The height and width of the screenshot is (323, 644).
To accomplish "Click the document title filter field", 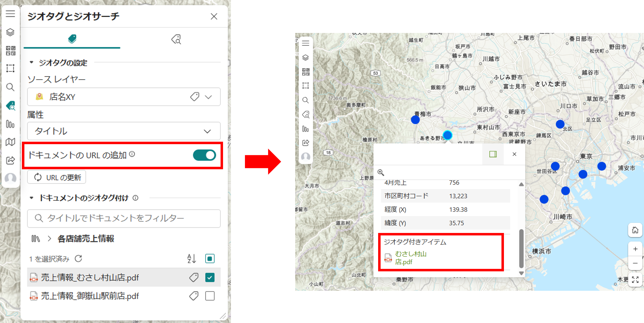I will [x=124, y=218].
